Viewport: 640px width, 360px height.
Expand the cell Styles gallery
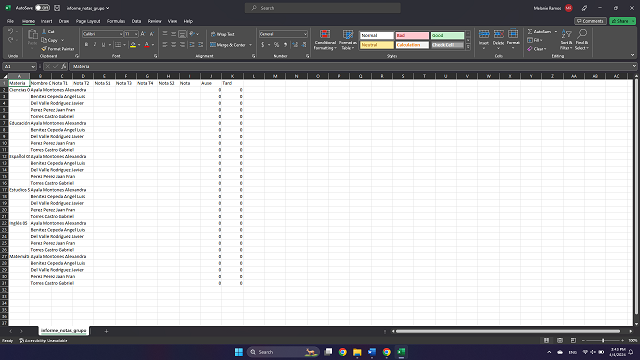pos(468,47)
